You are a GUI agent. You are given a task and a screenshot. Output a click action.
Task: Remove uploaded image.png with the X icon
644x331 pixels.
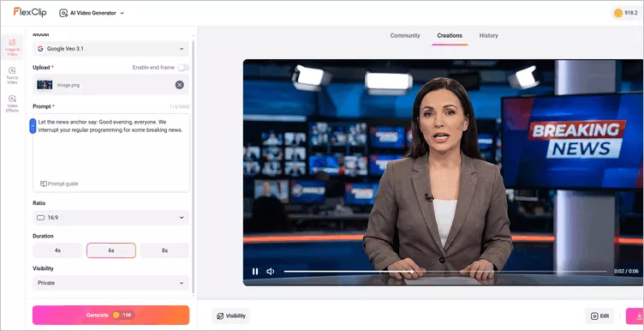click(x=180, y=85)
